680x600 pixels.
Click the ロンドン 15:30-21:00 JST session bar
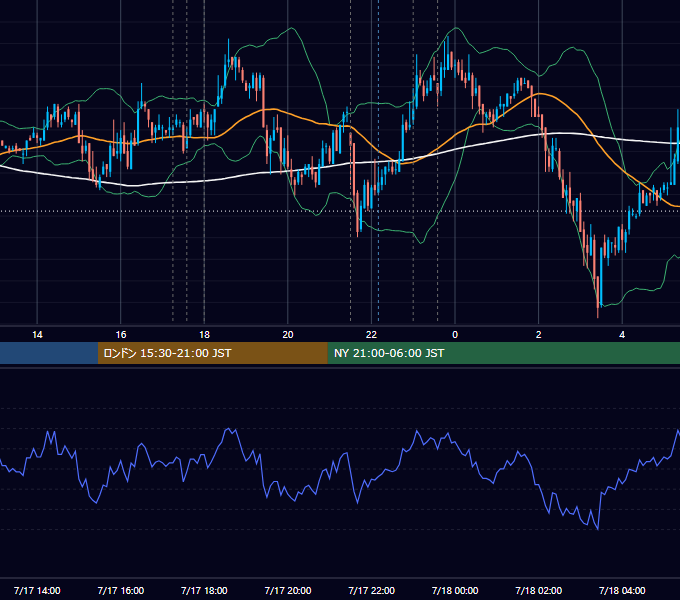click(212, 353)
